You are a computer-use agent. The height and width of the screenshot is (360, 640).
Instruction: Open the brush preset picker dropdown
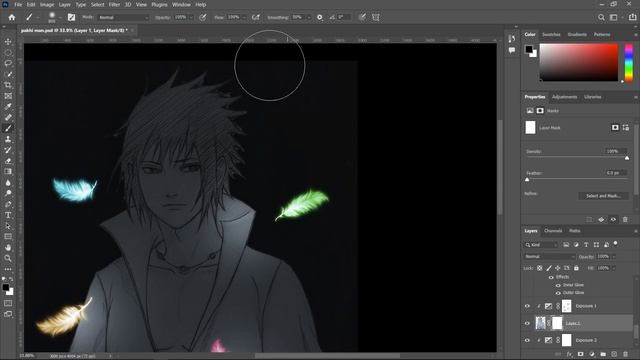pos(60,18)
